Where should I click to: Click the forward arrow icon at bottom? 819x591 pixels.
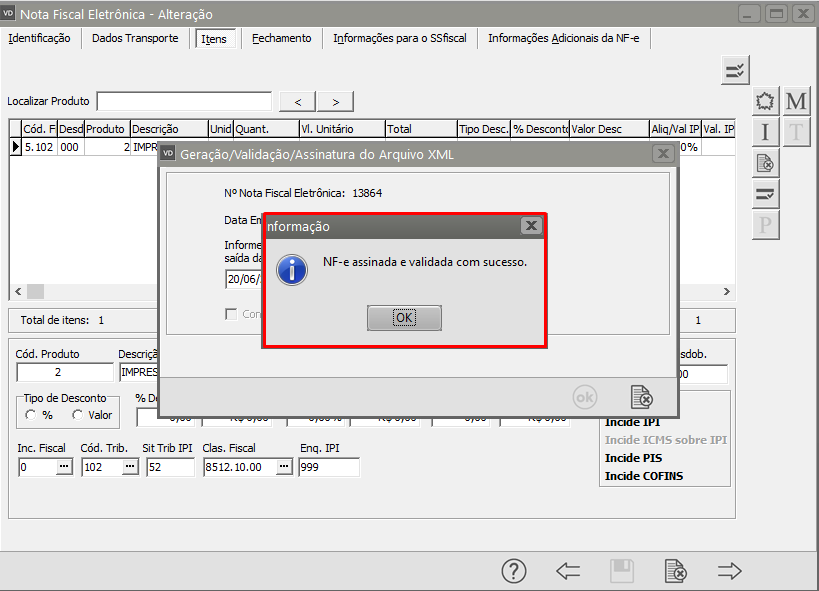pyautogui.click(x=730, y=571)
